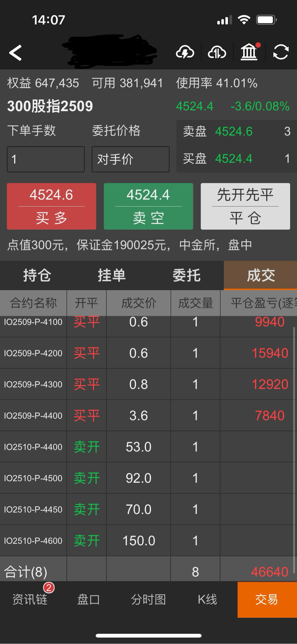The height and width of the screenshot is (644, 297).
Task: Tap the 使用率 41.01% text
Action: pos(217,83)
